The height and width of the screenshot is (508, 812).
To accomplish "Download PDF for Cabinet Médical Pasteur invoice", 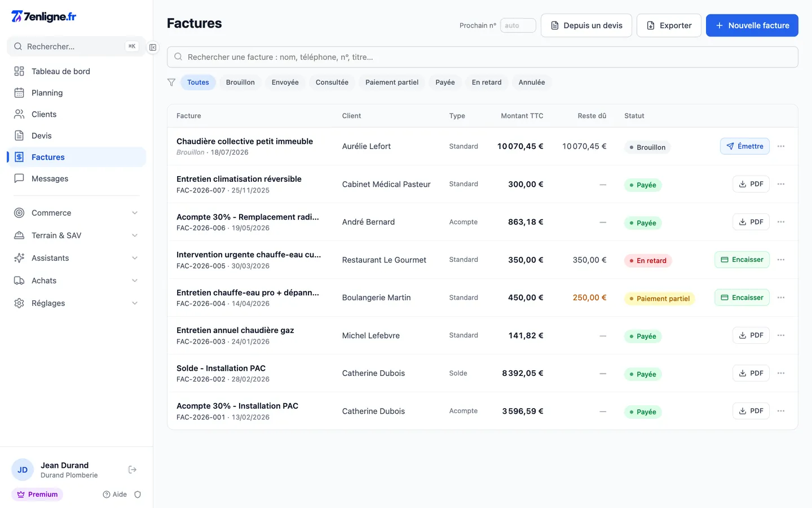I will click(751, 184).
